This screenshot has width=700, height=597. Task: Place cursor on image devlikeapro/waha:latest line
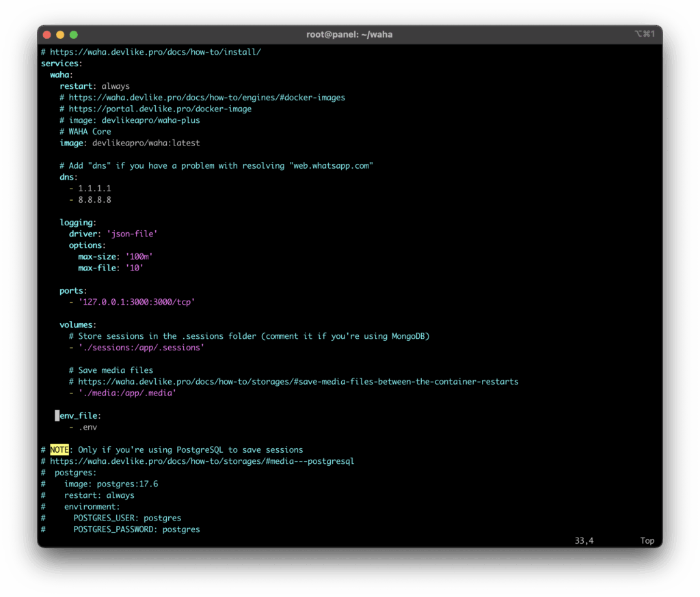[130, 143]
